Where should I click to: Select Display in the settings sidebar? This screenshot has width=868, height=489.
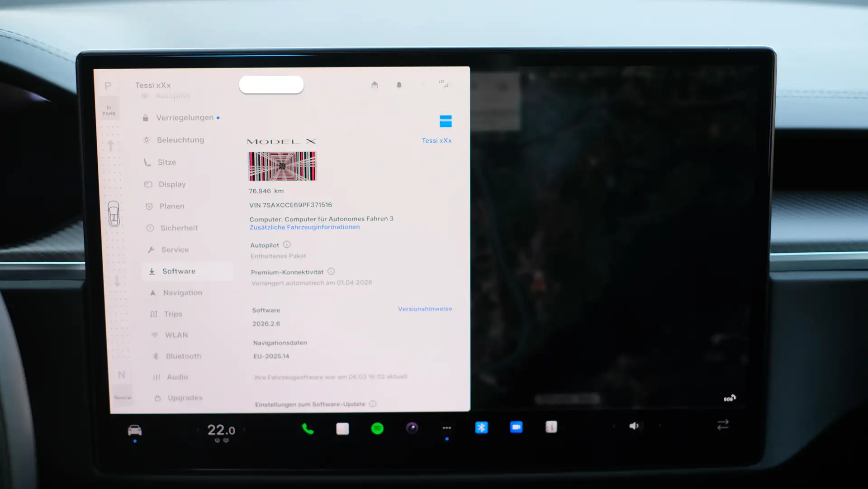pyautogui.click(x=172, y=184)
